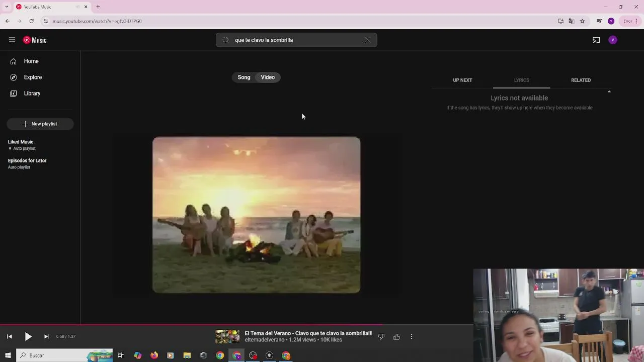
Task: Open Task View on taskbar
Action: tap(121, 355)
